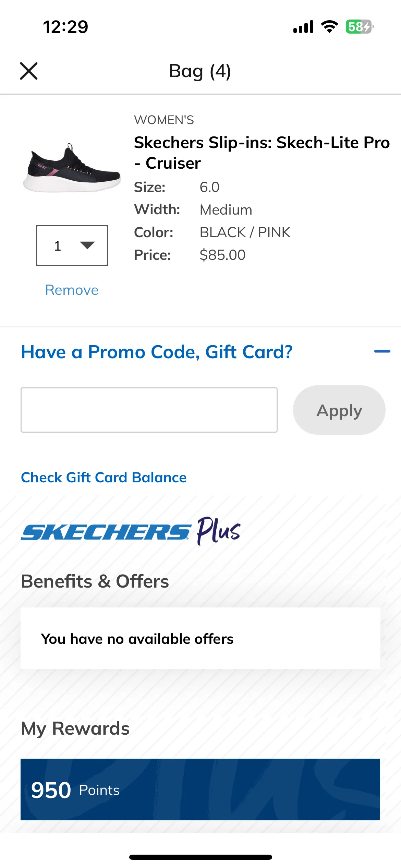Tap the no available offers card

coord(200,638)
